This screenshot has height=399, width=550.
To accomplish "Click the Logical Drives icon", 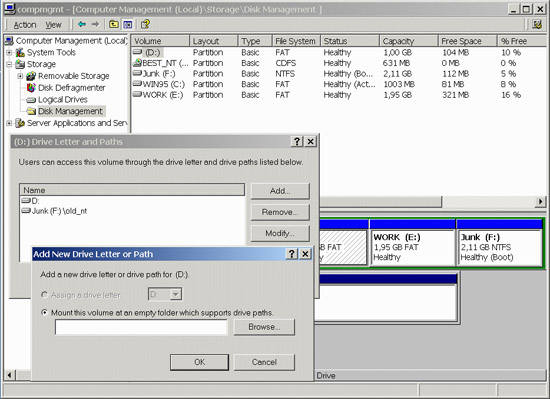I will coord(31,100).
